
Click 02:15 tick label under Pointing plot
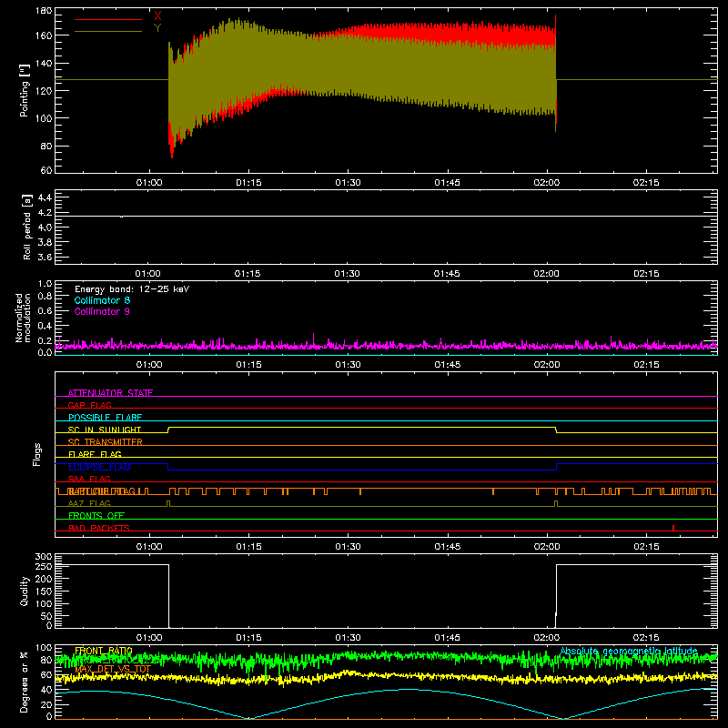[646, 183]
